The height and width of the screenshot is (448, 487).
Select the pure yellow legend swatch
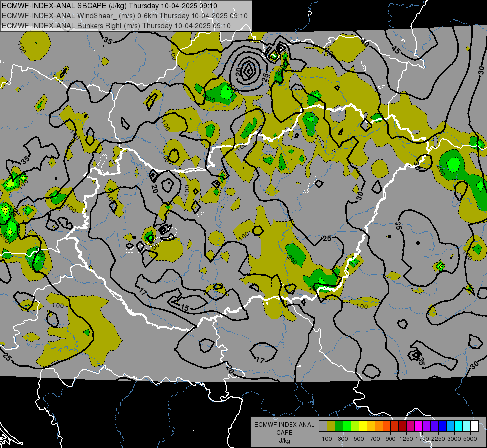(x=363, y=426)
